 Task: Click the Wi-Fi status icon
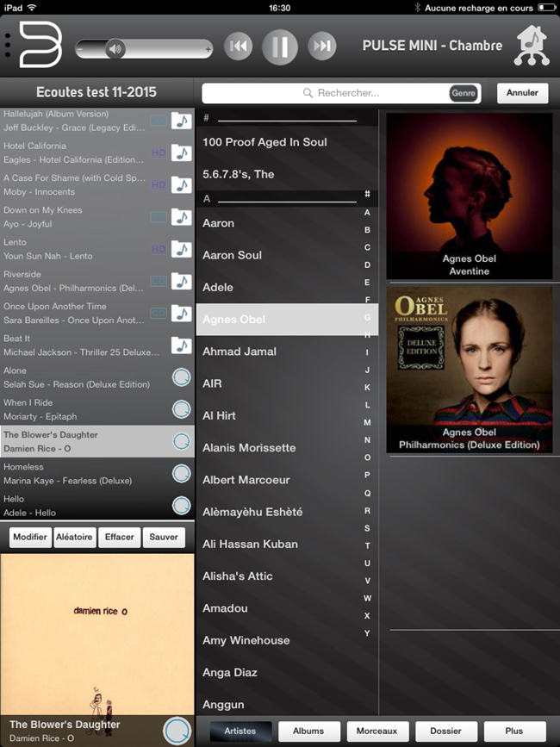pos(31,8)
